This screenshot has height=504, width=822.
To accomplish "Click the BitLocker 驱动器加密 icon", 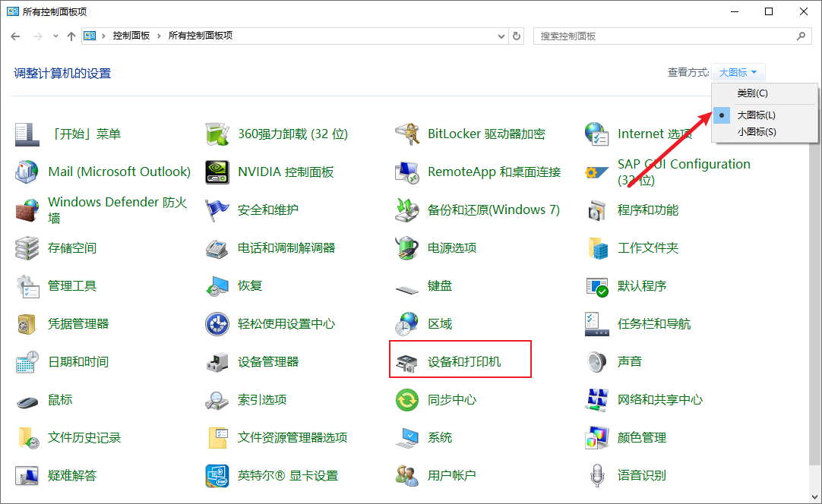I will 407,134.
